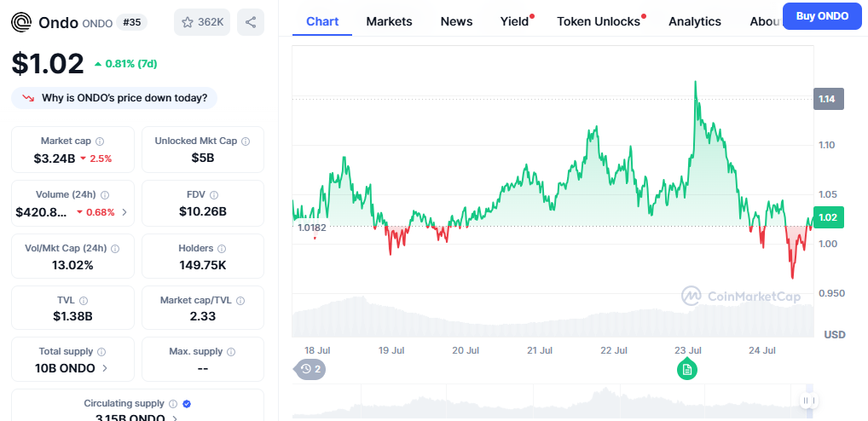Click the history events badge showing 2

[x=310, y=369]
